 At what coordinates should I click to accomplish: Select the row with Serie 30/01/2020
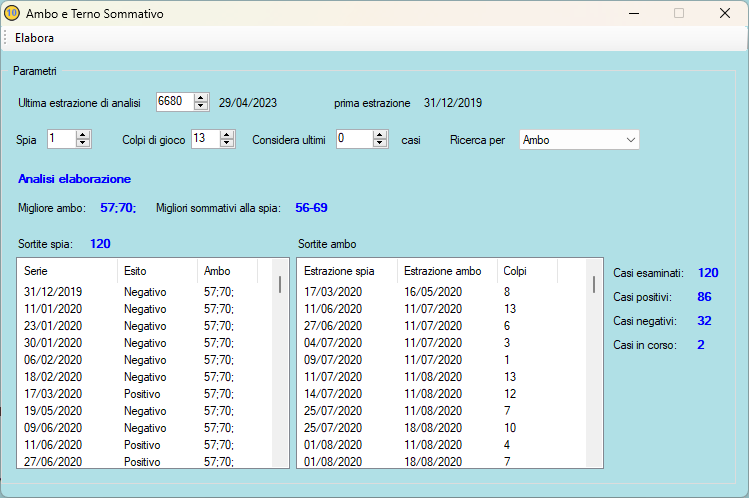[145, 343]
